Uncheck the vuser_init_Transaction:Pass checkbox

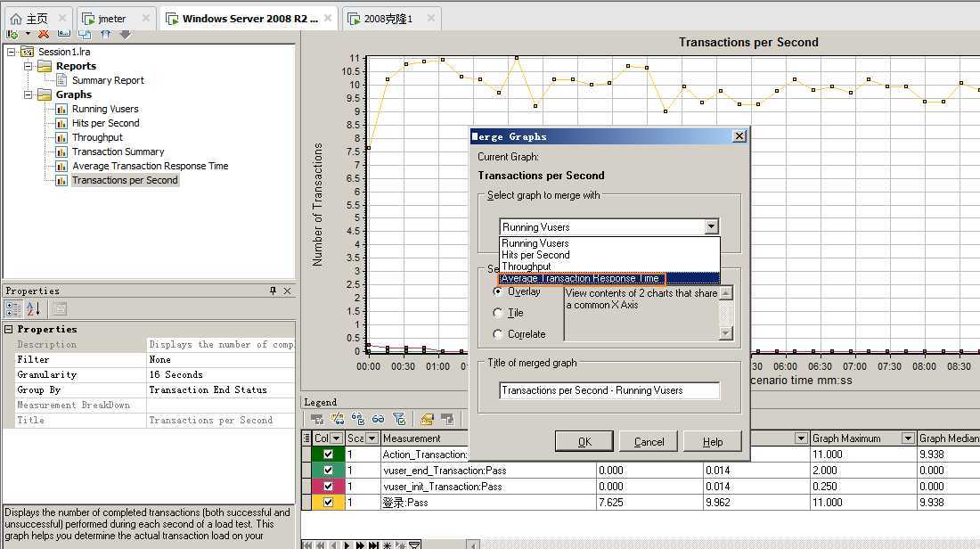pos(328,486)
